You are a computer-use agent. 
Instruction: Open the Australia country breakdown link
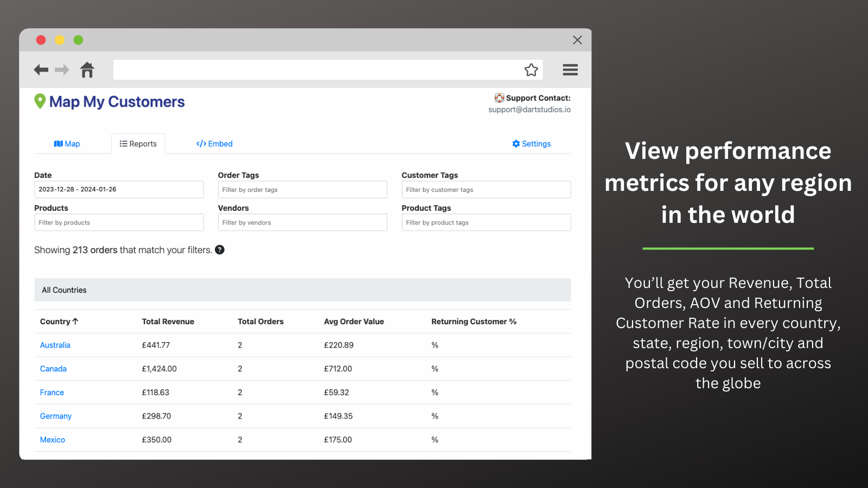click(x=55, y=345)
